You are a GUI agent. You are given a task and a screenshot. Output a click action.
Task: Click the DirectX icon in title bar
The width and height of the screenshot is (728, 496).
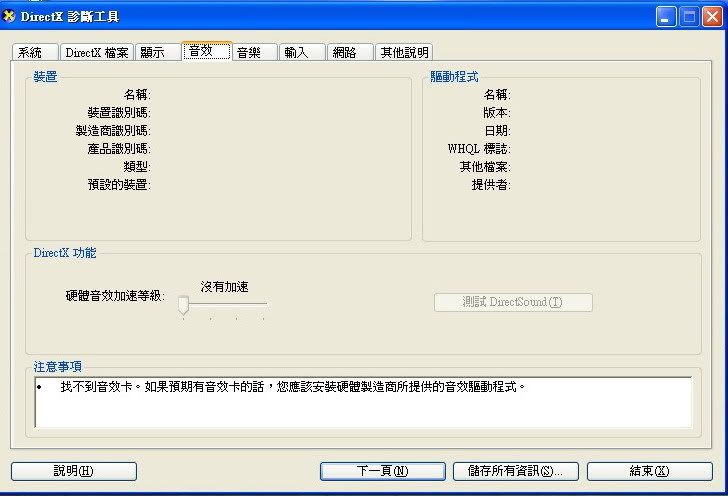[9, 16]
